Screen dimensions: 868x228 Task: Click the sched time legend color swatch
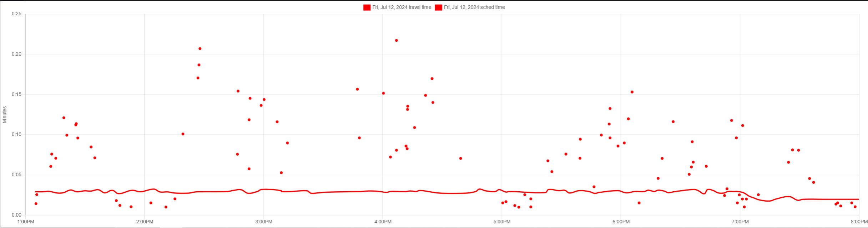click(x=438, y=7)
